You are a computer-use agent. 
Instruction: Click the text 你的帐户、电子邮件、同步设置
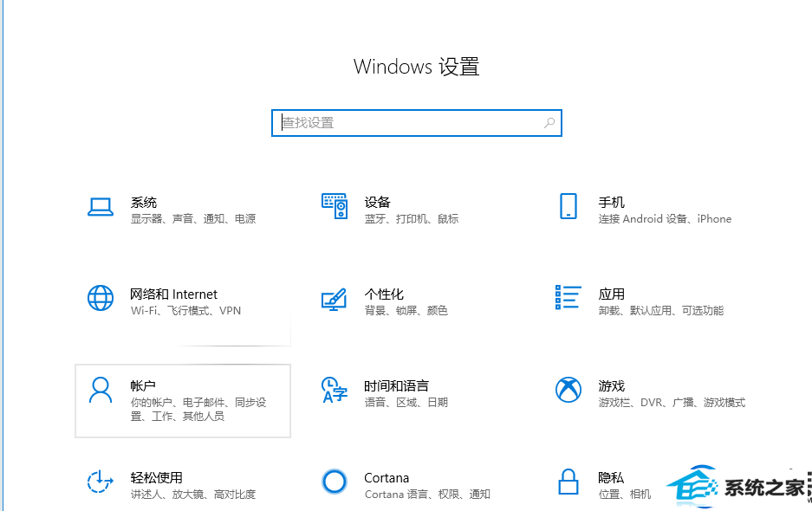tap(198, 410)
